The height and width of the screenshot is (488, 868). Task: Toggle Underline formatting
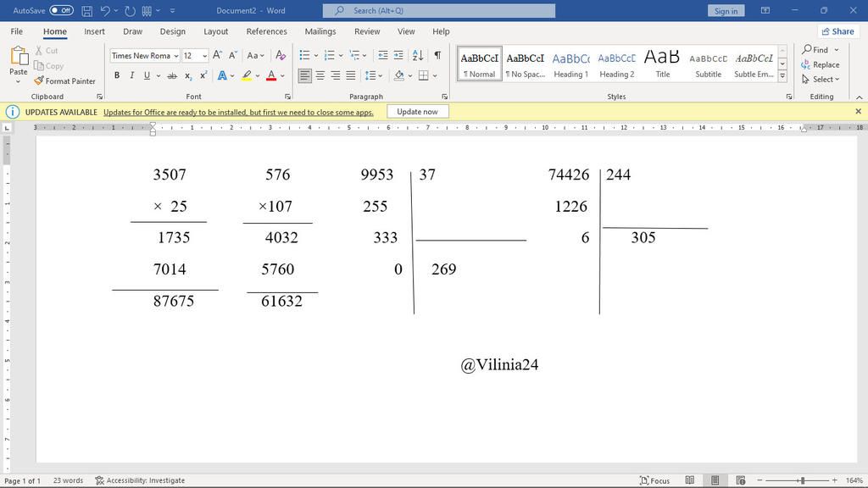(x=147, y=75)
